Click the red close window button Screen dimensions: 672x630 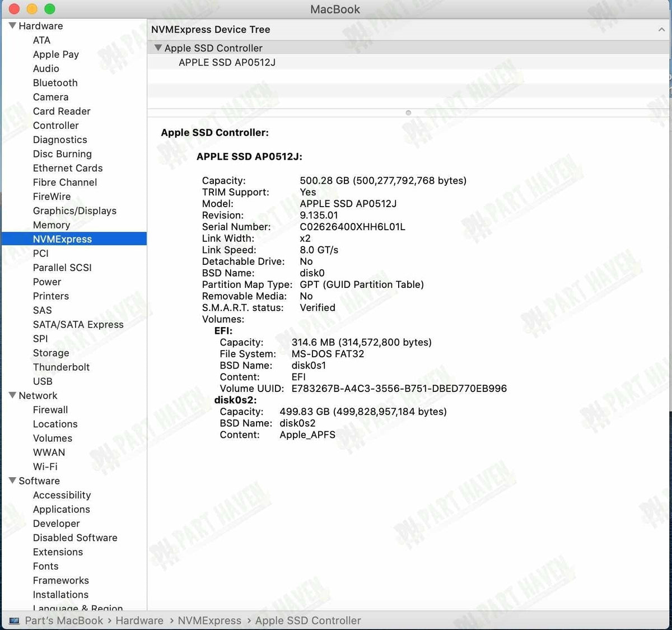coord(15,9)
